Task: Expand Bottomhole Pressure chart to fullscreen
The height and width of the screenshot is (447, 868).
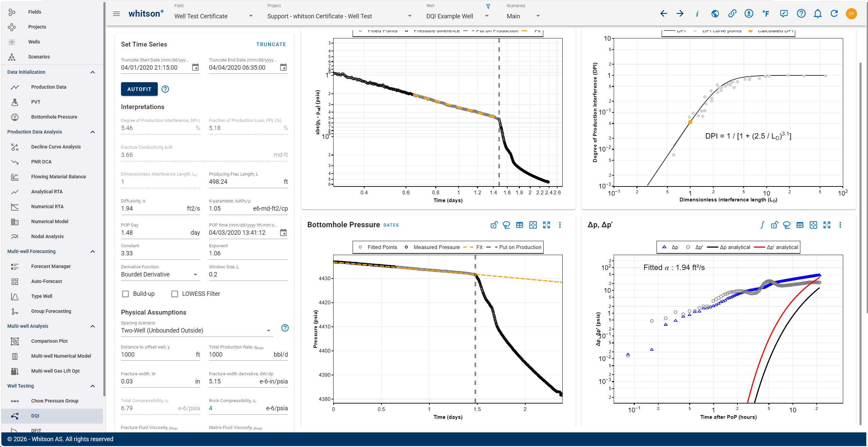Action: click(x=546, y=225)
